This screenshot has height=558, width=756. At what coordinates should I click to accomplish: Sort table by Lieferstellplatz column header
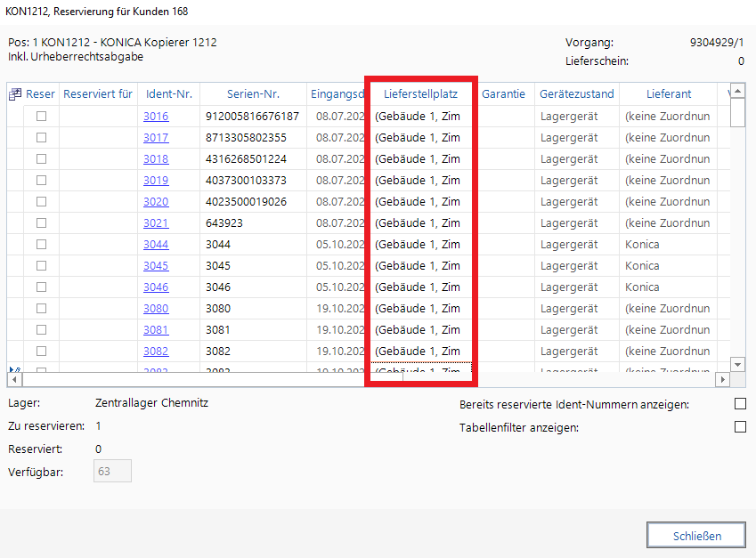(x=420, y=94)
